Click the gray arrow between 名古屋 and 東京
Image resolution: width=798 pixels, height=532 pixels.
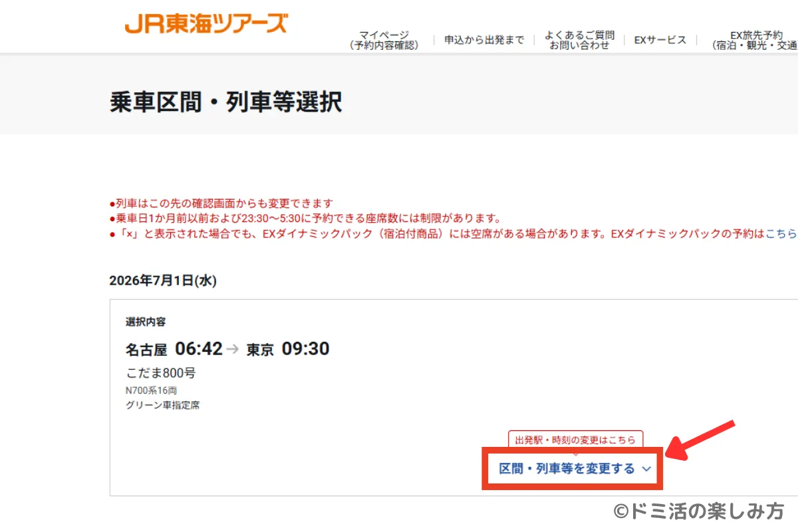pyautogui.click(x=232, y=350)
